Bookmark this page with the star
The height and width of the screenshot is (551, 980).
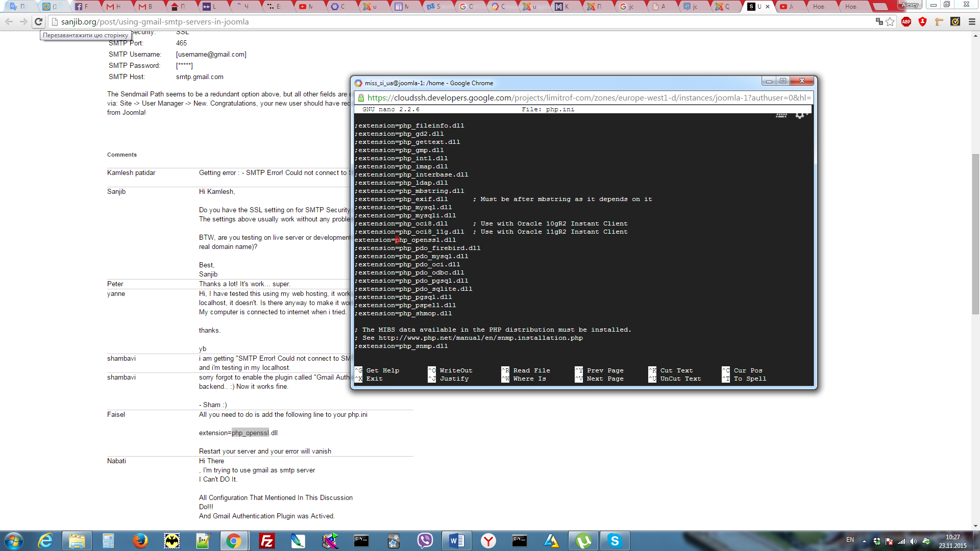click(x=890, y=21)
